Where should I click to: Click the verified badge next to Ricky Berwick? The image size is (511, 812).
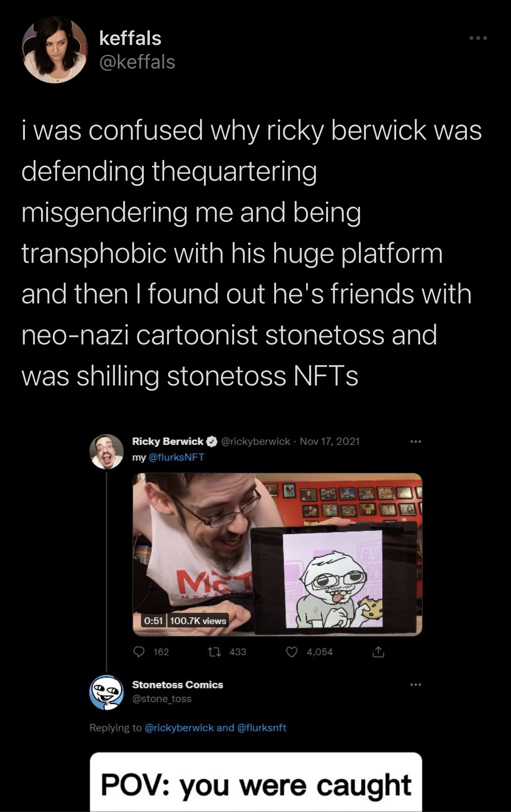212,441
